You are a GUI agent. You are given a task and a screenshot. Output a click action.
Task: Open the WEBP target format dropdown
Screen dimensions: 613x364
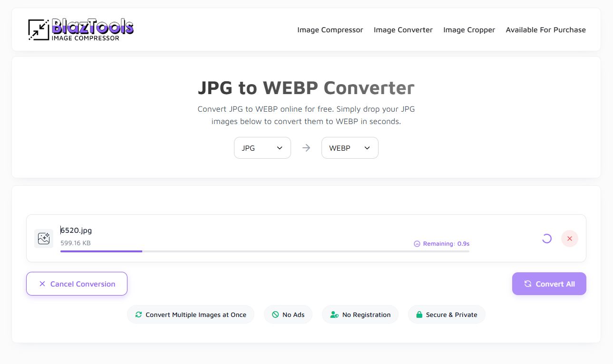[350, 148]
